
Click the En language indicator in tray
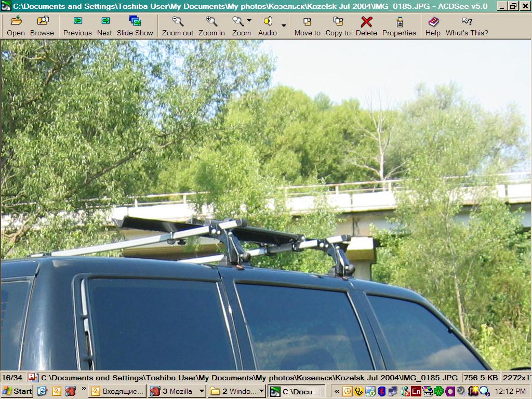coord(416,391)
